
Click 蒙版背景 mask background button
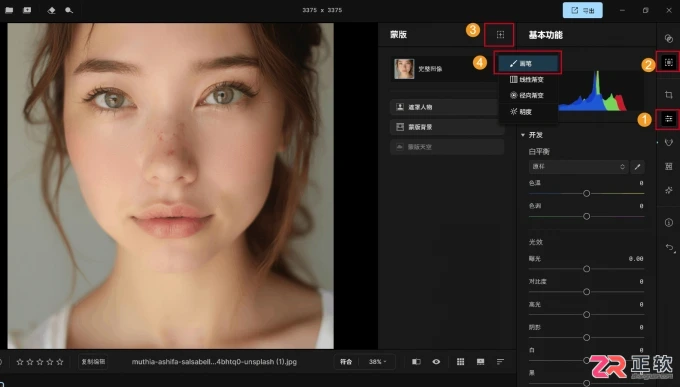point(447,127)
